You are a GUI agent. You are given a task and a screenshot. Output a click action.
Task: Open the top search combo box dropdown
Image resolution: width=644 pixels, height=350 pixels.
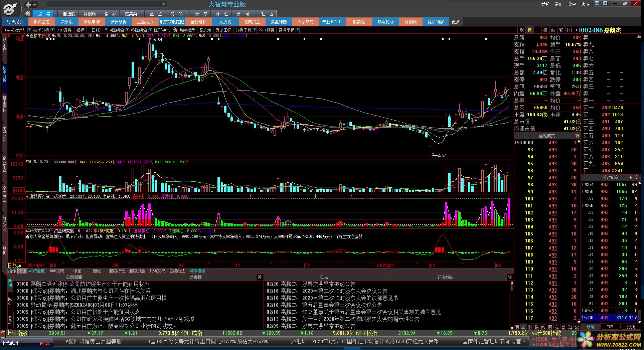coord(163,4)
